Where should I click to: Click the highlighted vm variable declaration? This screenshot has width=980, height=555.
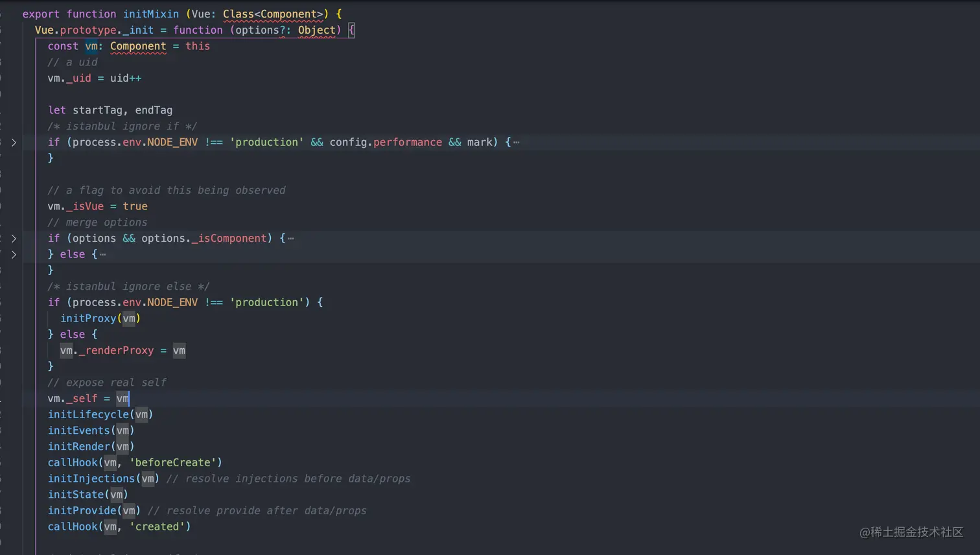click(x=92, y=46)
